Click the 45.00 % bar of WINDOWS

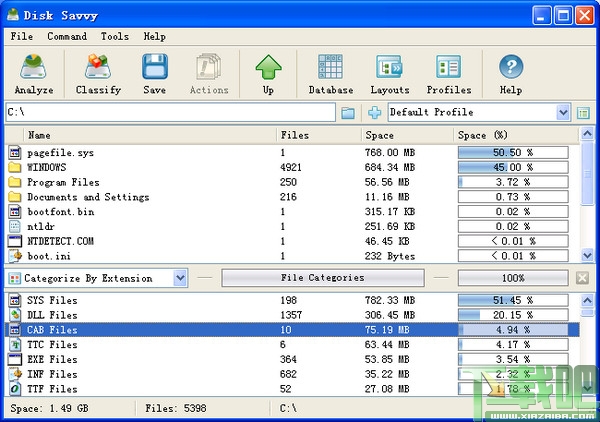click(513, 167)
